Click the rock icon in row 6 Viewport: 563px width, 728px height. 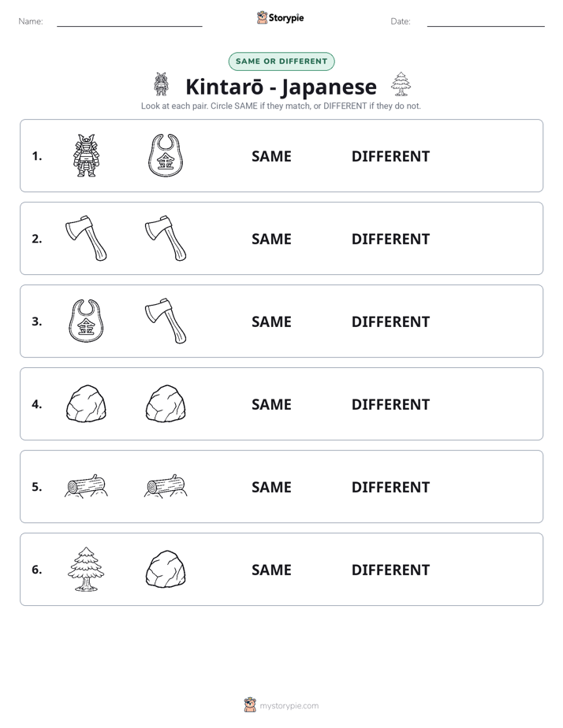[x=166, y=569]
